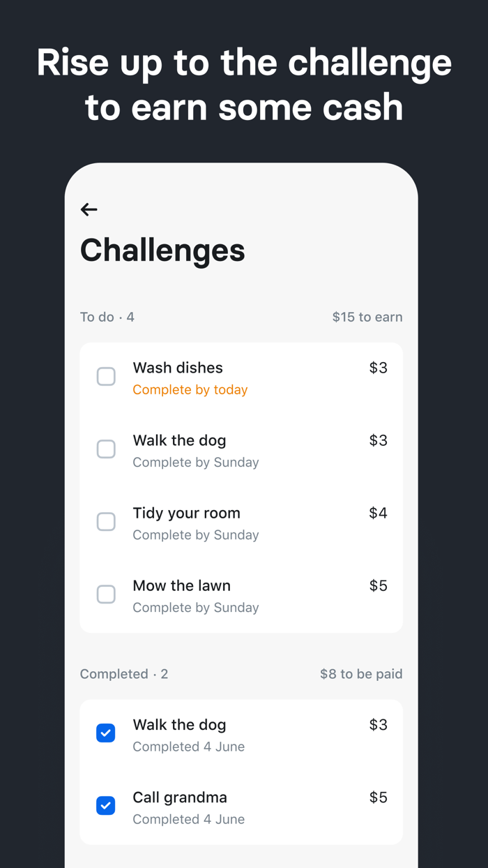This screenshot has height=868, width=488.
Task: Check the Tidy your room checkbox
Action: pyautogui.click(x=106, y=521)
